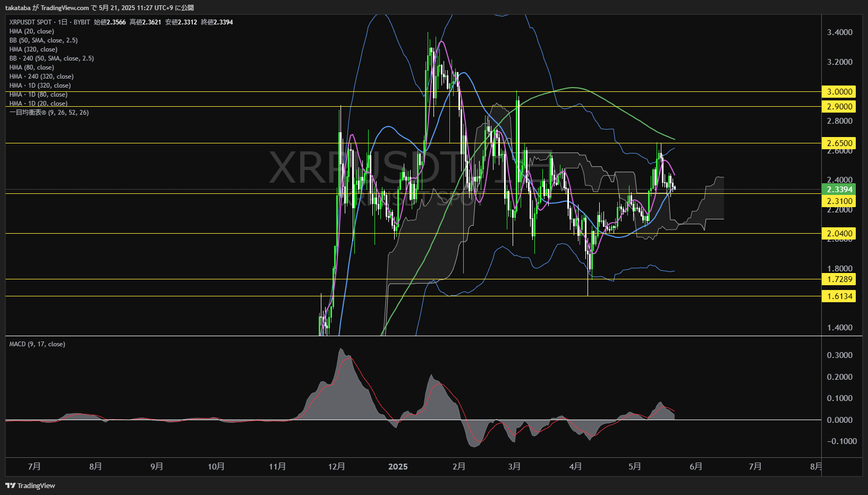Select the BB (50, SMA, close, 2.5) legend without 240
868x495 pixels.
coord(44,40)
